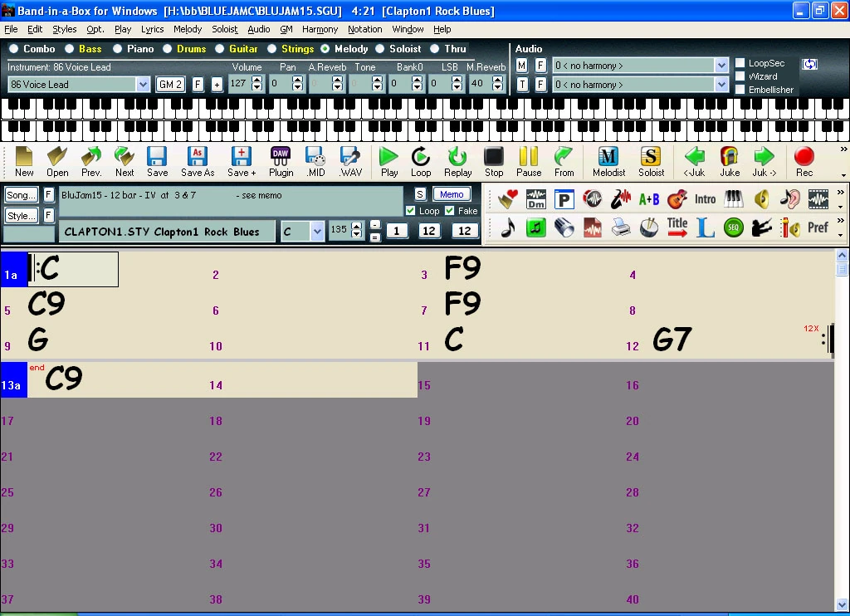Screen dimensions: 850x616
Task: Open the song Memo button
Action: (x=452, y=194)
